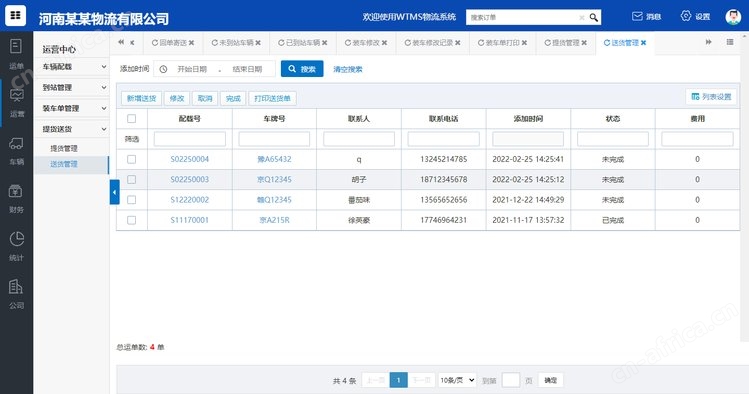Click the clock icon in date range
749x394 pixels.
tap(163, 69)
